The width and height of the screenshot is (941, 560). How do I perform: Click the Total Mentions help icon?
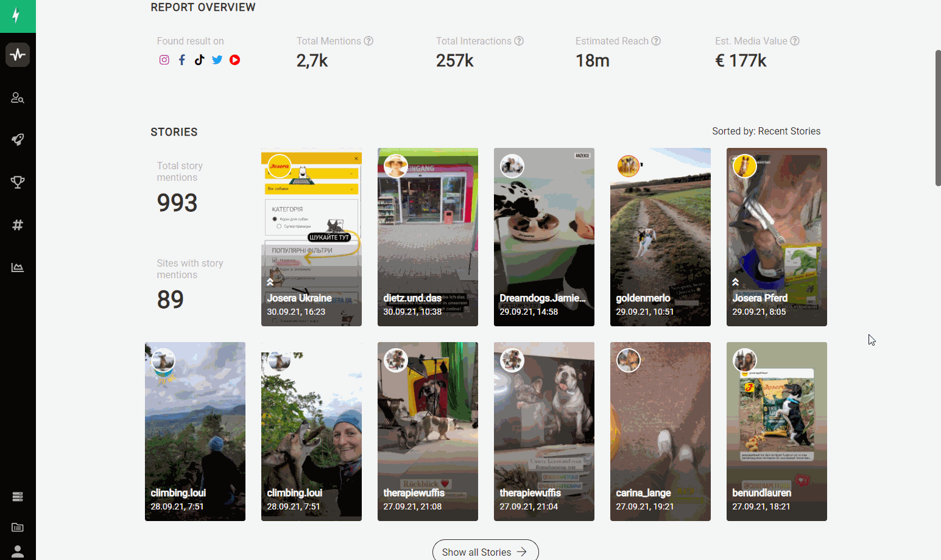pos(368,41)
